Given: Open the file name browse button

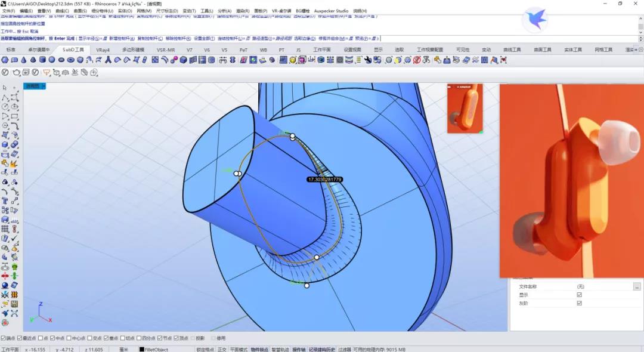Looking at the screenshot, I should click(x=637, y=286).
